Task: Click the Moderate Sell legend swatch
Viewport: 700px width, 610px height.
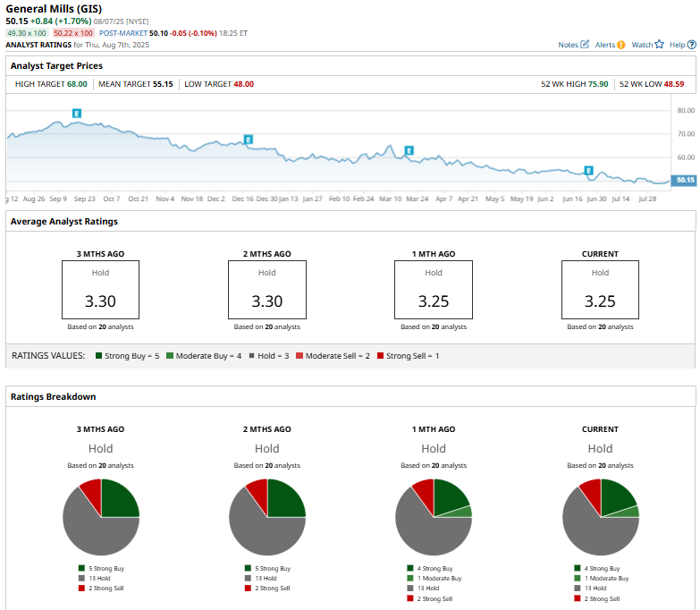Action: (299, 356)
